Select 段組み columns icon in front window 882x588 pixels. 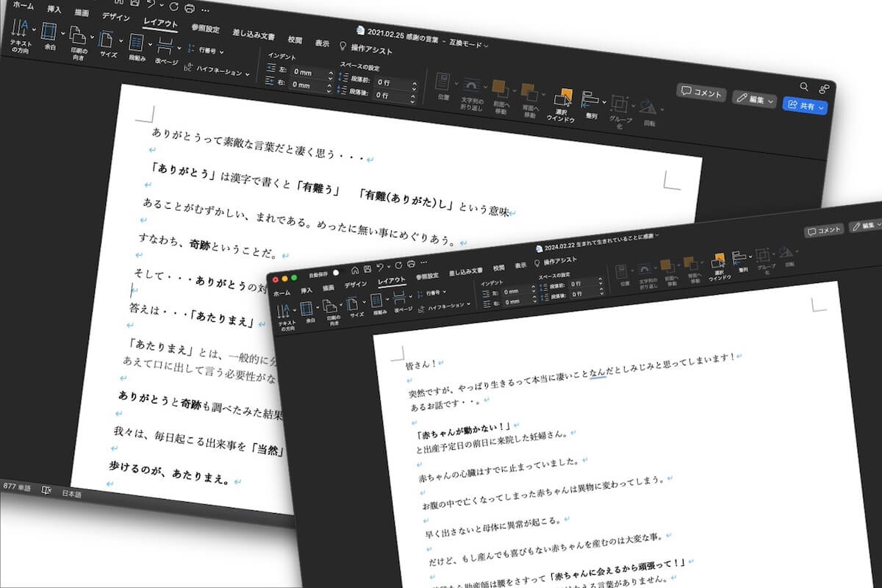click(x=376, y=302)
